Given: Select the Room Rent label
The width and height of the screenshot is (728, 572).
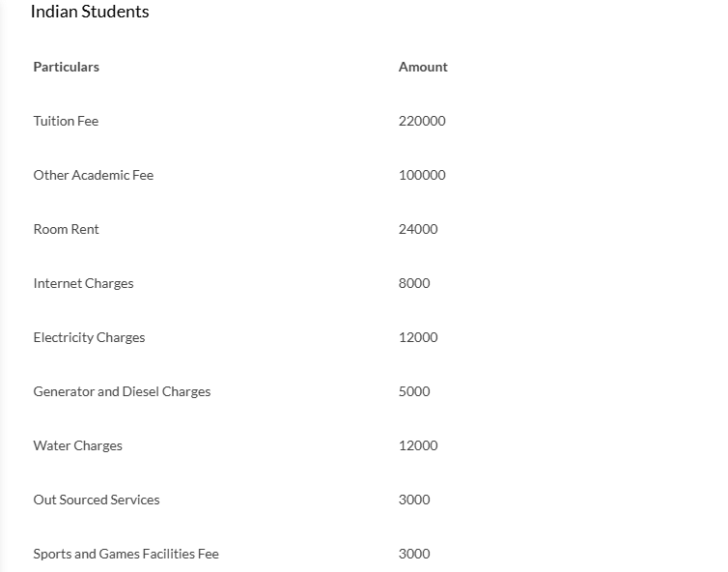Looking at the screenshot, I should [66, 229].
